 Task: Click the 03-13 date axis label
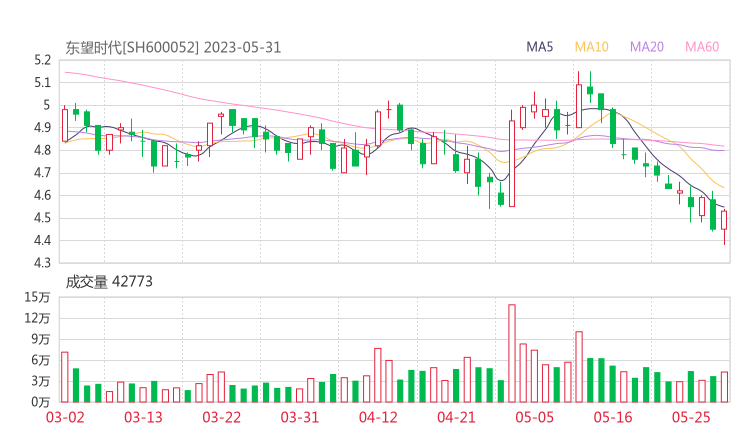click(x=143, y=417)
